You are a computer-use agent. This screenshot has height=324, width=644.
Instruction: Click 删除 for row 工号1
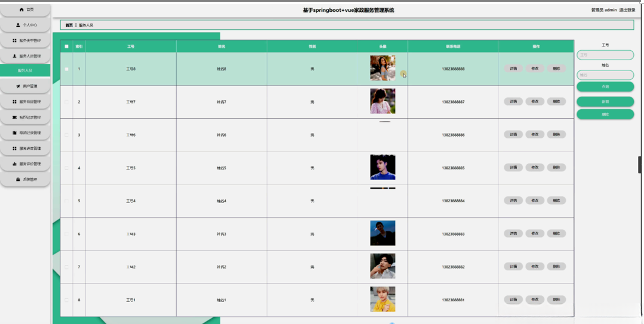pos(556,300)
